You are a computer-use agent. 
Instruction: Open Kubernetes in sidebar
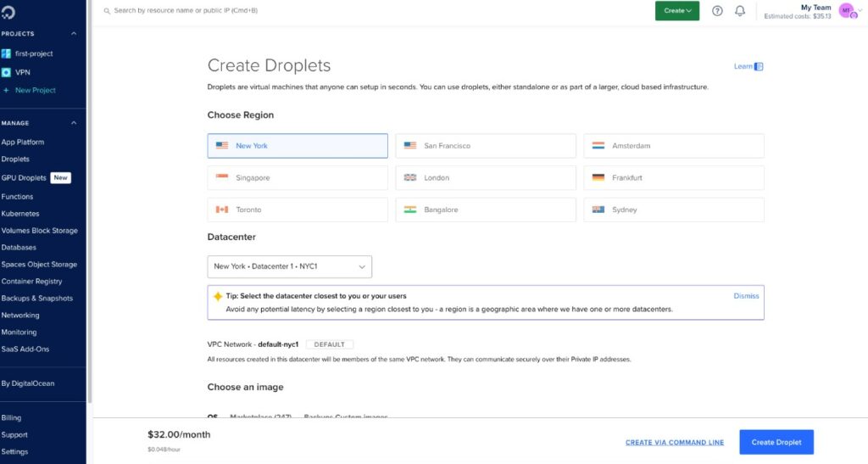[20, 214]
